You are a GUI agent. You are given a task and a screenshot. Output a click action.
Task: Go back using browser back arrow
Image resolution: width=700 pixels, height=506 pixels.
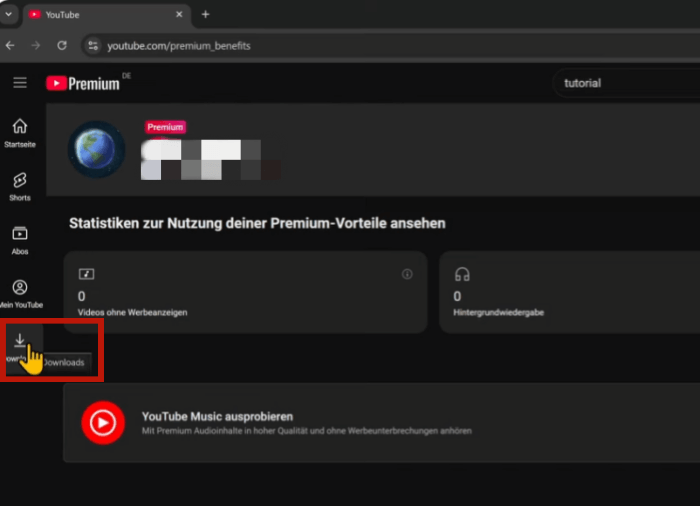click(10, 46)
